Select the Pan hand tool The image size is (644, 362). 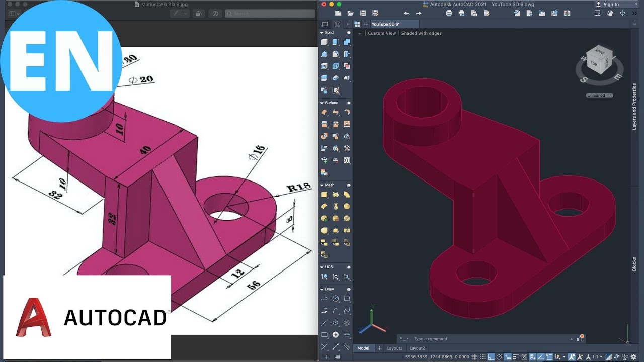pyautogui.click(x=610, y=13)
